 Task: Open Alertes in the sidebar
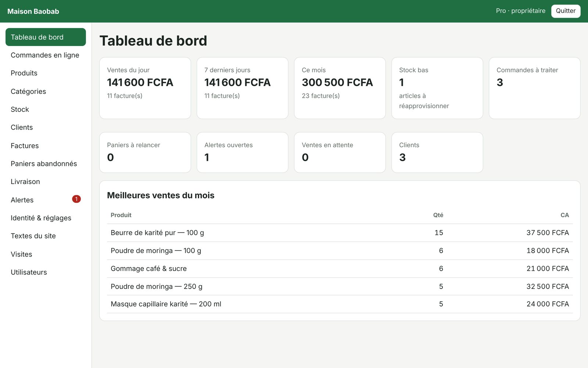pos(46,200)
